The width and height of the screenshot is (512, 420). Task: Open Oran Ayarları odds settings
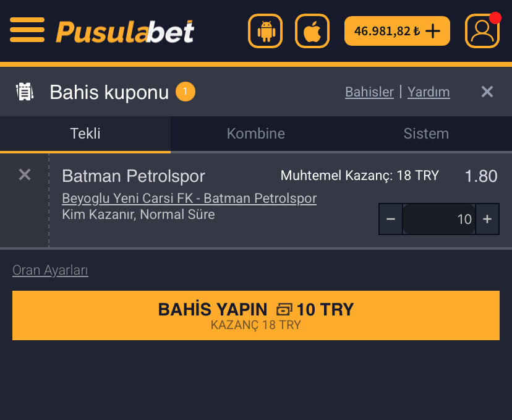point(50,270)
